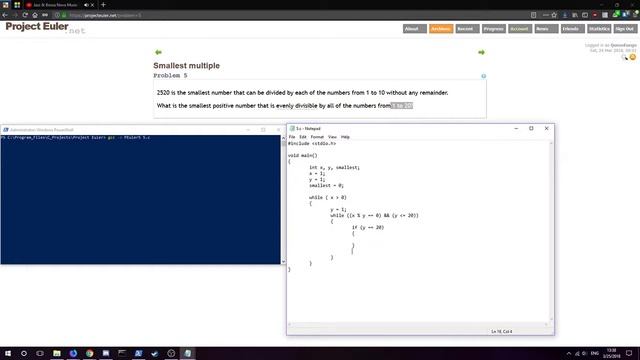Open the Account page

click(x=520, y=29)
